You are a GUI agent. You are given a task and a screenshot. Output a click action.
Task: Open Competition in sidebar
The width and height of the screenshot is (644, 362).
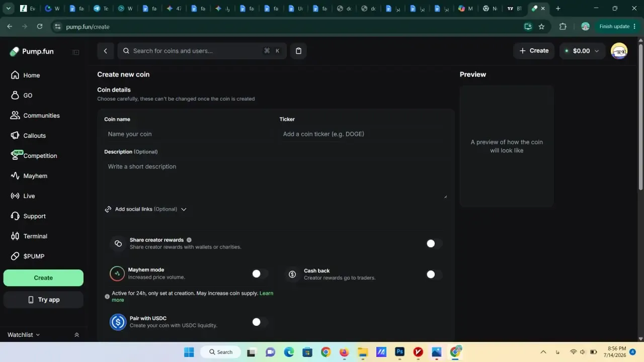click(x=40, y=156)
